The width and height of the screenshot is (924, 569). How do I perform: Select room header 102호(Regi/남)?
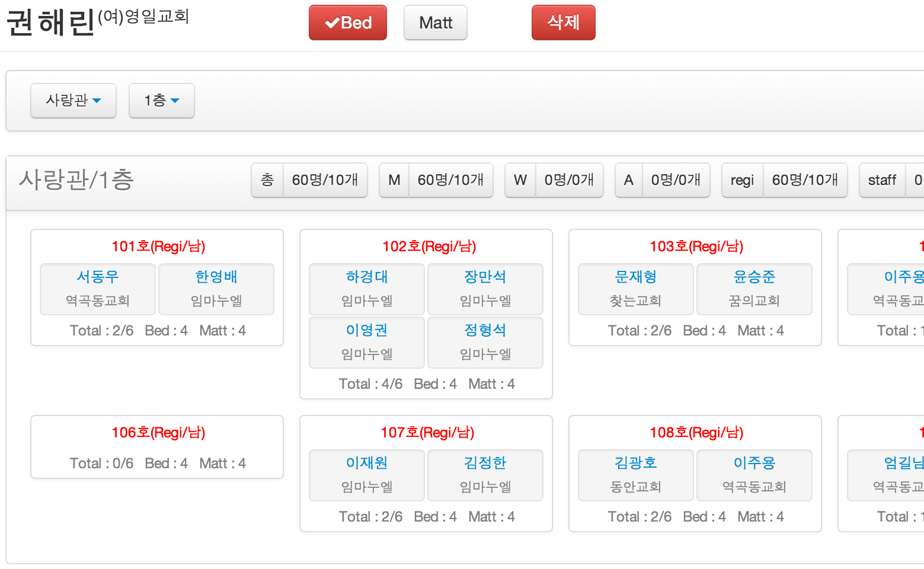tap(429, 247)
